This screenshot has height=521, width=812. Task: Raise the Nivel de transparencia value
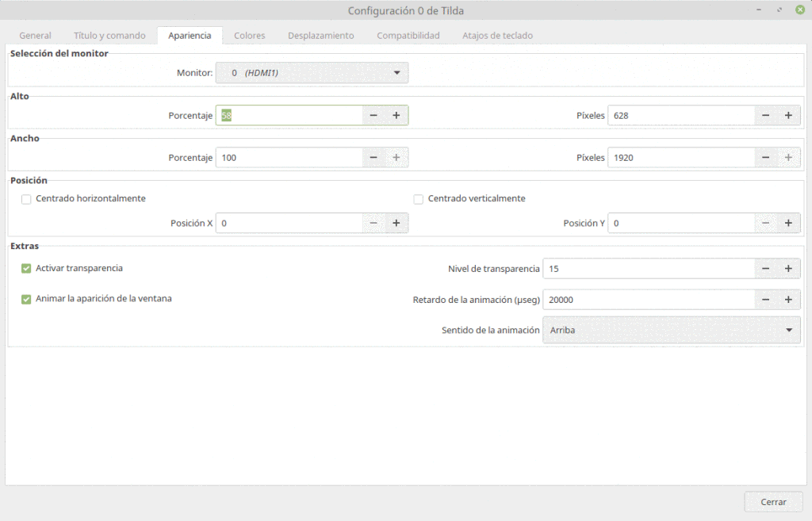[x=788, y=268]
